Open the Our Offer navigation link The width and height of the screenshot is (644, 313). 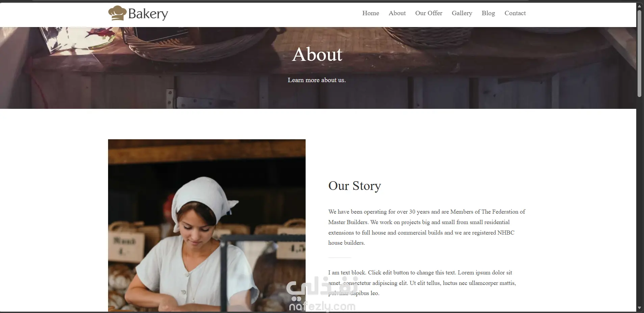(429, 13)
